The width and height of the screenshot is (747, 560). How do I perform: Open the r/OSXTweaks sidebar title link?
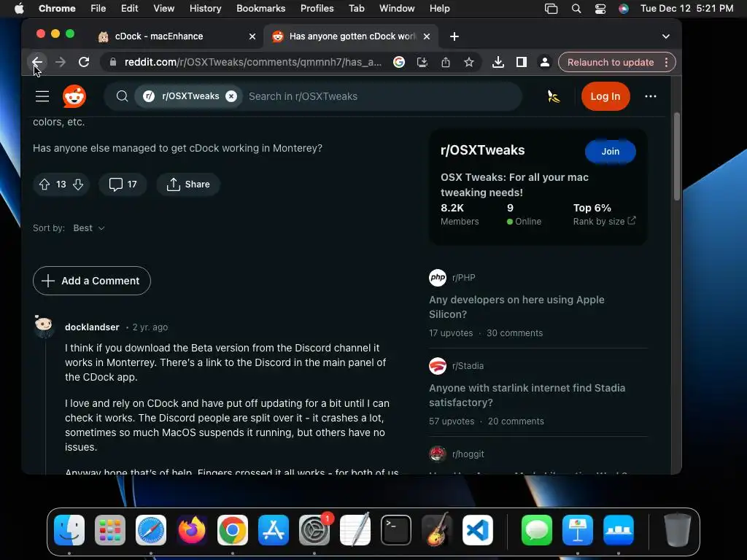(x=482, y=150)
